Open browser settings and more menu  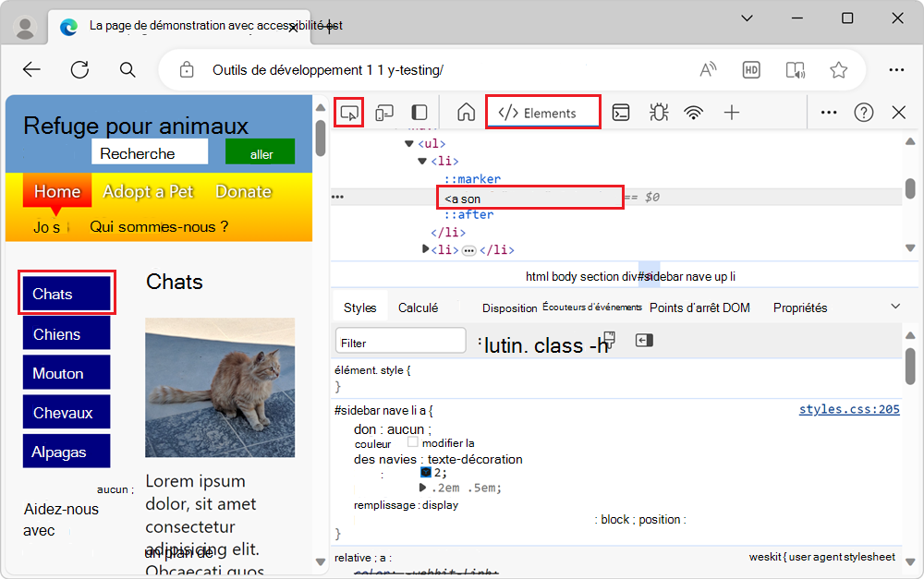coord(896,69)
